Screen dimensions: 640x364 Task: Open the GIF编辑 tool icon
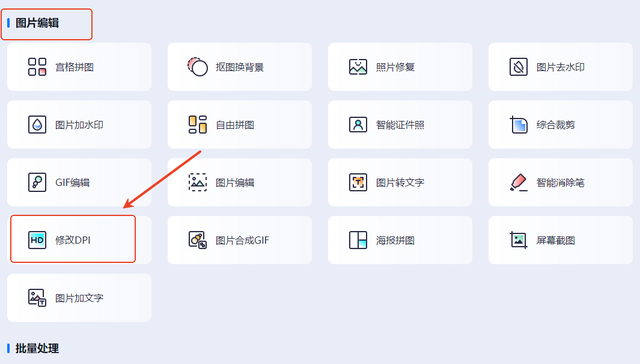click(x=37, y=182)
